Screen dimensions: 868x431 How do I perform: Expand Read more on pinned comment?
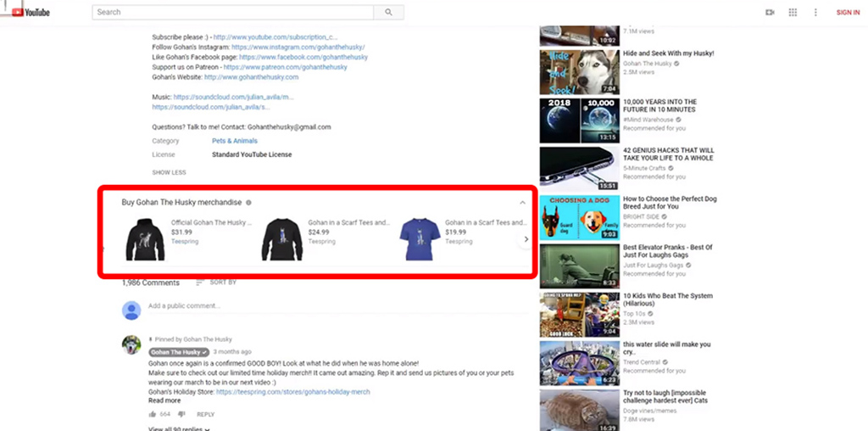click(164, 400)
